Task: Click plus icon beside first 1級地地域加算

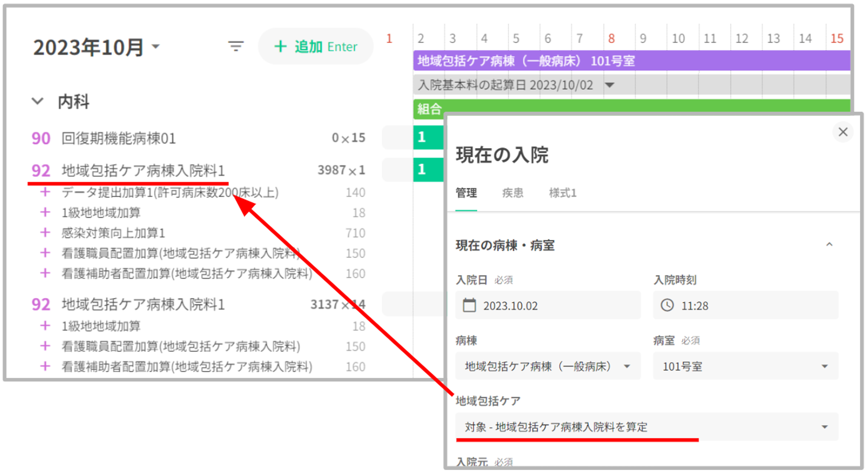Action: (x=45, y=212)
